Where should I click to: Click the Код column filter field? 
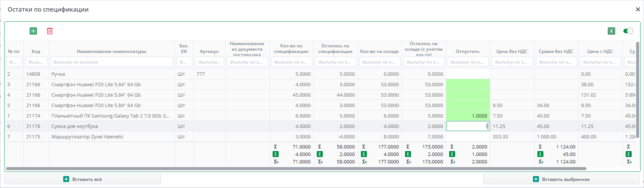click(36, 62)
